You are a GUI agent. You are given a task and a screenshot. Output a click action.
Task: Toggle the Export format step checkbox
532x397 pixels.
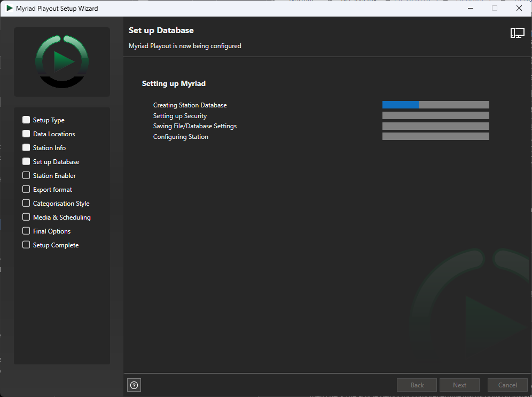pos(26,189)
